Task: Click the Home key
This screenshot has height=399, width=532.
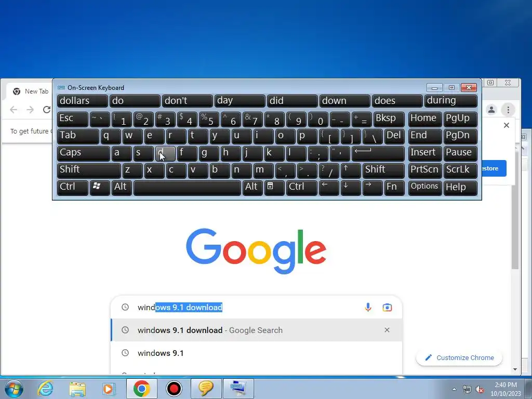Action: 425,119
